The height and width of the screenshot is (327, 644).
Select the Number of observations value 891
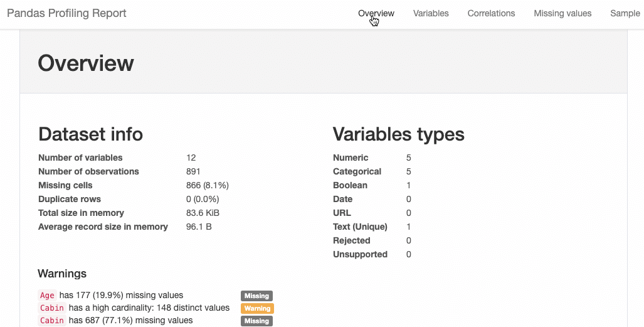pos(193,171)
